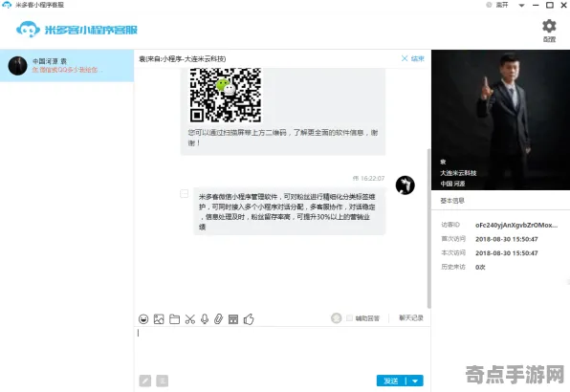Select the 中国河源 袁 conversation
Viewport: 570px width, 392px height.
67,66
